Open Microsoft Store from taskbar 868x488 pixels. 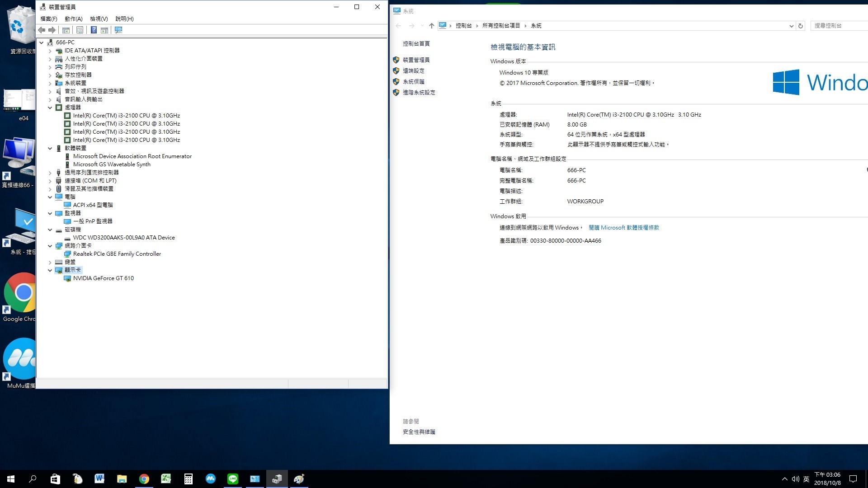click(x=55, y=479)
